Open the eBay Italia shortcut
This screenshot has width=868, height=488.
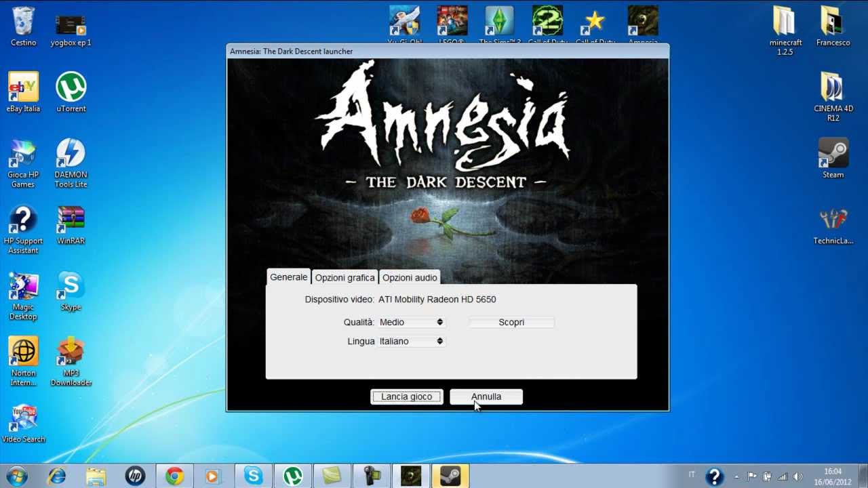[23, 93]
